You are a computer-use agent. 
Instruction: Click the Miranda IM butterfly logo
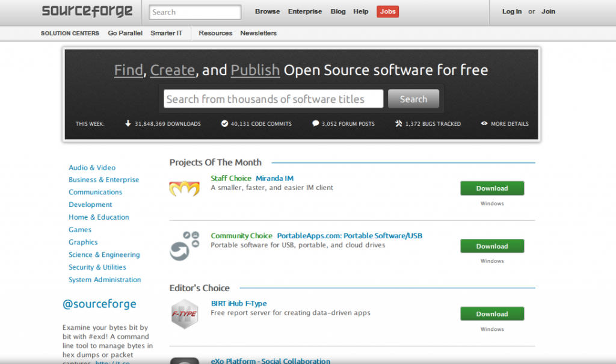tap(183, 188)
